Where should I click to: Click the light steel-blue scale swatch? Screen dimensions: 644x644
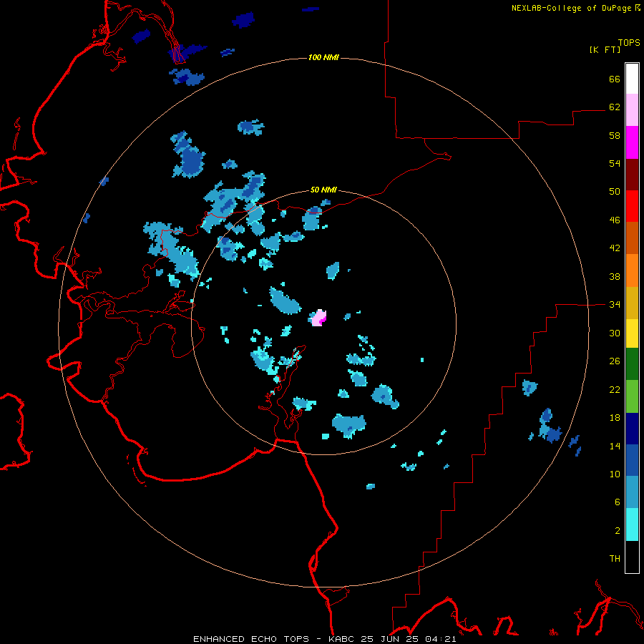point(632,492)
